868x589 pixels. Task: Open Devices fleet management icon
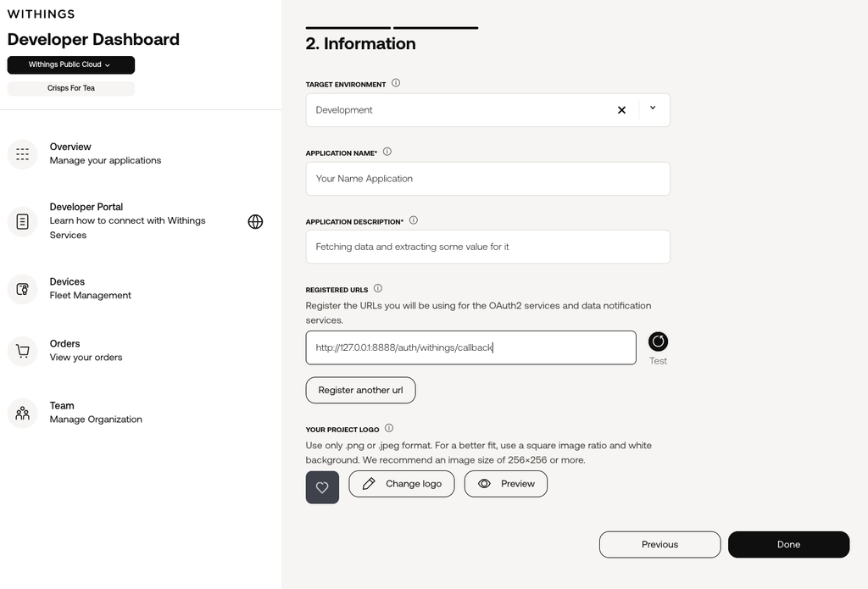[22, 289]
